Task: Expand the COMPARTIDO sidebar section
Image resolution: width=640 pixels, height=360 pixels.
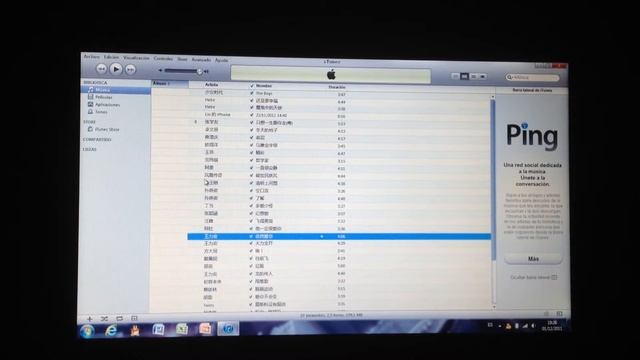Action: (x=97, y=140)
